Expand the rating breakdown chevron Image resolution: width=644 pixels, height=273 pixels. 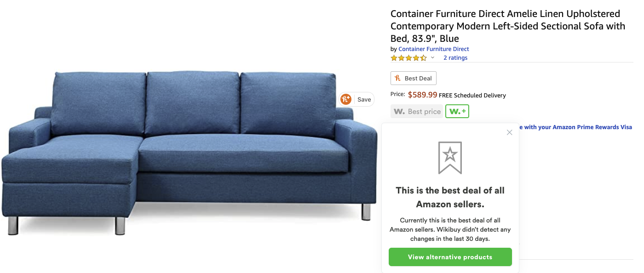[432, 58]
